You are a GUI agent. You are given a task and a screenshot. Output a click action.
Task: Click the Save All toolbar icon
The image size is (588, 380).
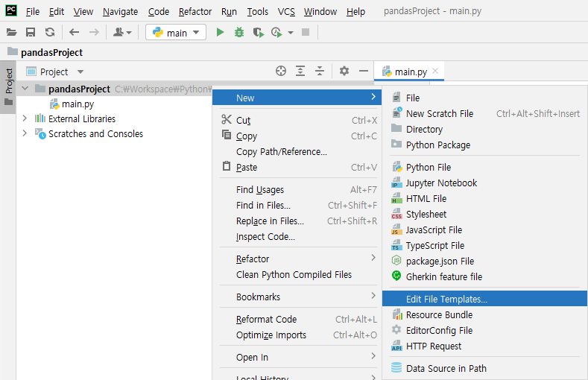pyautogui.click(x=31, y=33)
